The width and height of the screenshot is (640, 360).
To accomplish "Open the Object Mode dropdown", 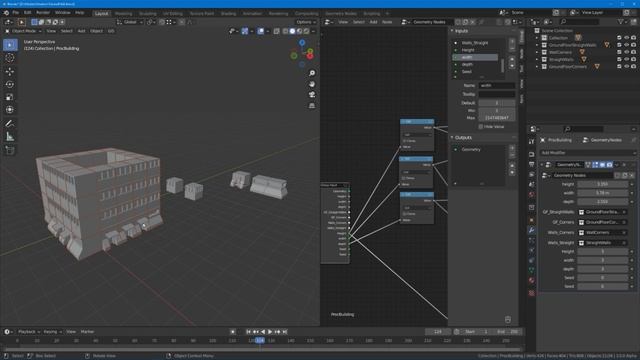I will [x=23, y=31].
